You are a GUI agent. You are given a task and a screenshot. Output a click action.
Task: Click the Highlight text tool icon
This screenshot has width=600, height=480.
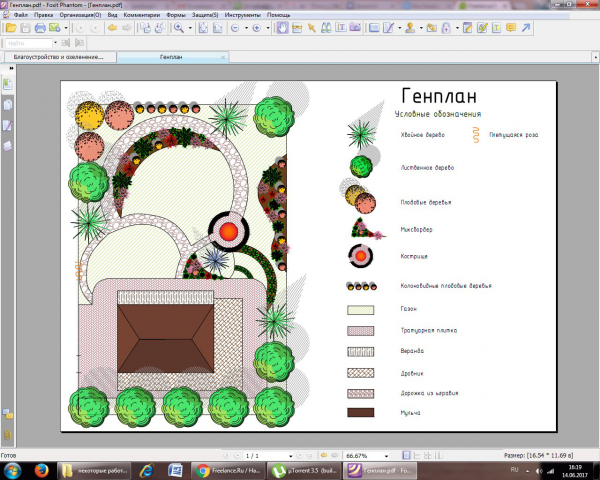496,28
